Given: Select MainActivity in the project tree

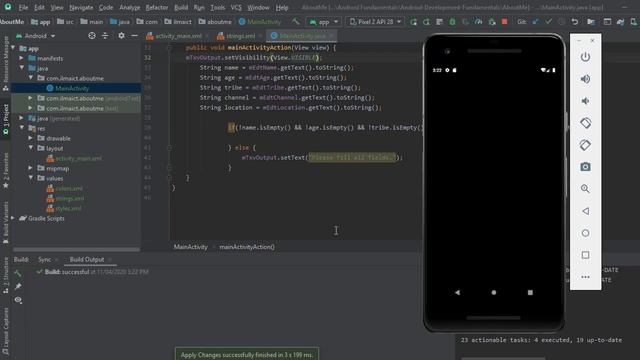Looking at the screenshot, I should point(72,88).
